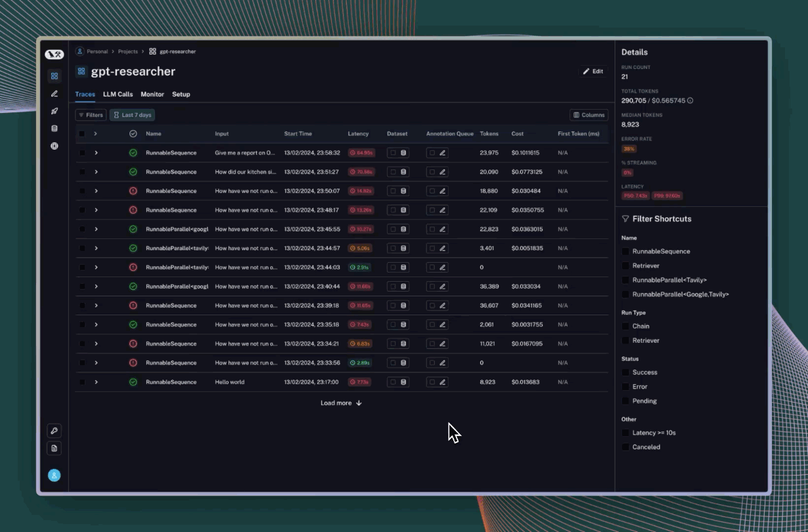Open the Last 7 days time range dropdown

132,115
